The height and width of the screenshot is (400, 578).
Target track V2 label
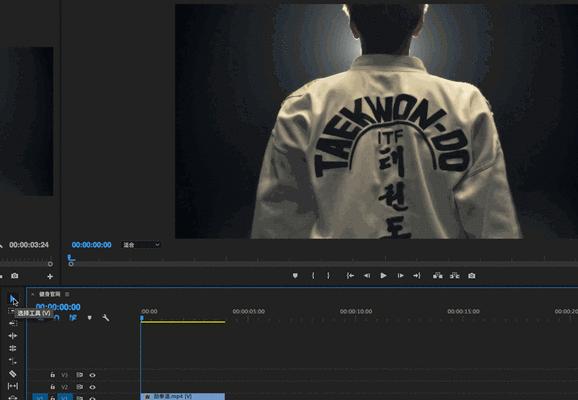[65, 387]
